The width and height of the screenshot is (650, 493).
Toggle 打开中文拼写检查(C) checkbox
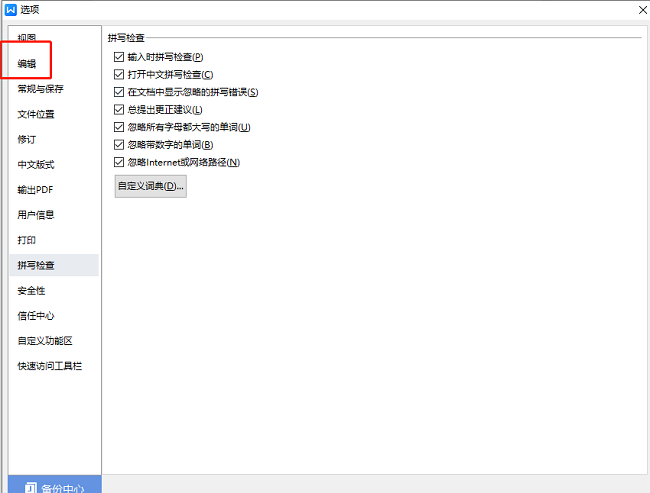coord(119,74)
